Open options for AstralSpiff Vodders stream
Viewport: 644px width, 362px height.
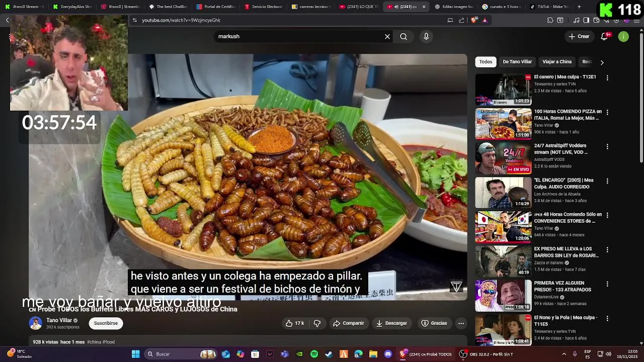(607, 146)
